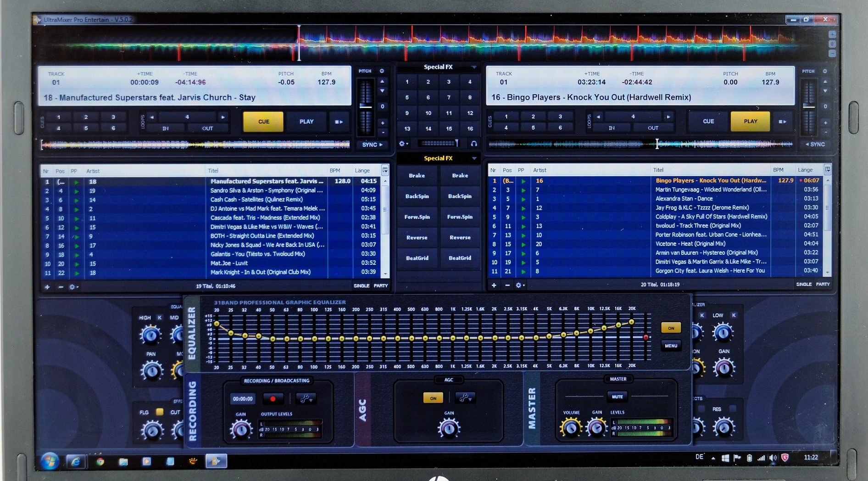The image size is (868, 481).
Task: Add a track with left playlist plus icon
Action: (47, 287)
